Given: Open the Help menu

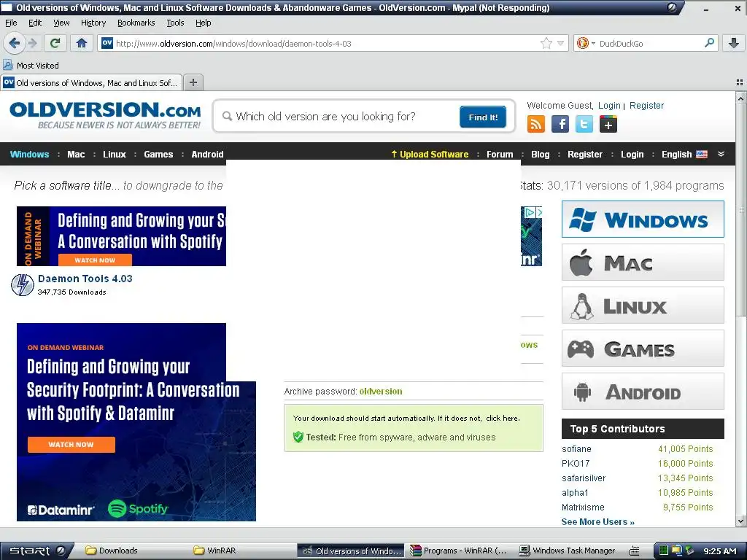Looking at the screenshot, I should click(203, 23).
